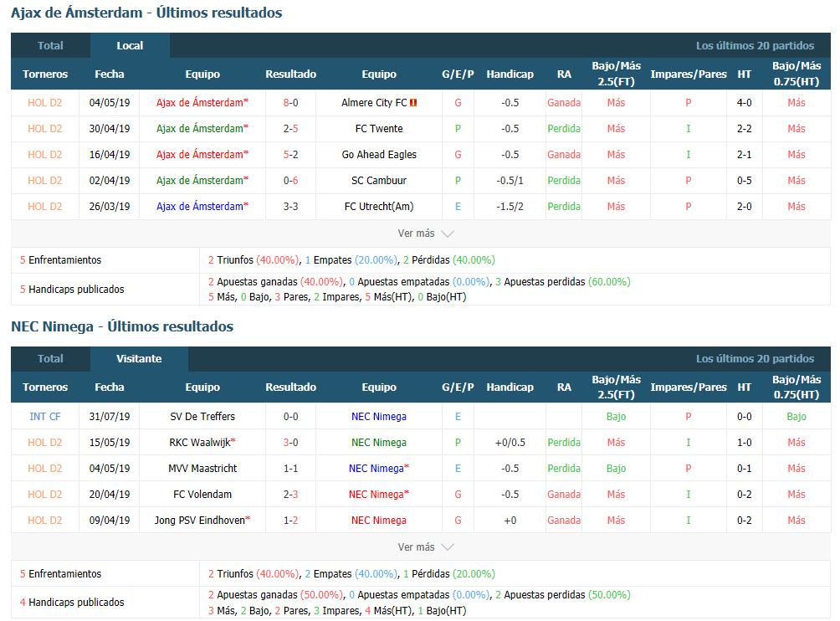Click the 1-0 half-time score in RKC Waalwijk row
The height and width of the screenshot is (621, 840).
(744, 443)
